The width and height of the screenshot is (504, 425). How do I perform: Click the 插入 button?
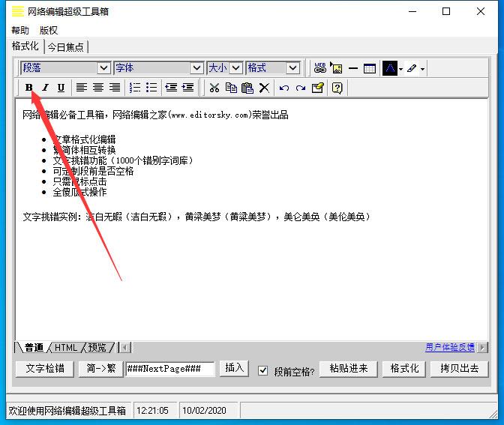click(x=234, y=368)
